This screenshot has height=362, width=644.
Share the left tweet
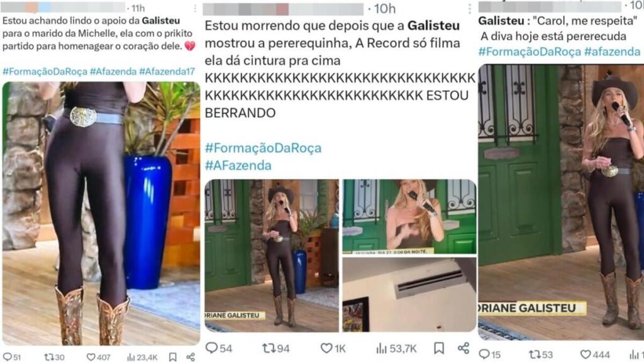pos(191,357)
